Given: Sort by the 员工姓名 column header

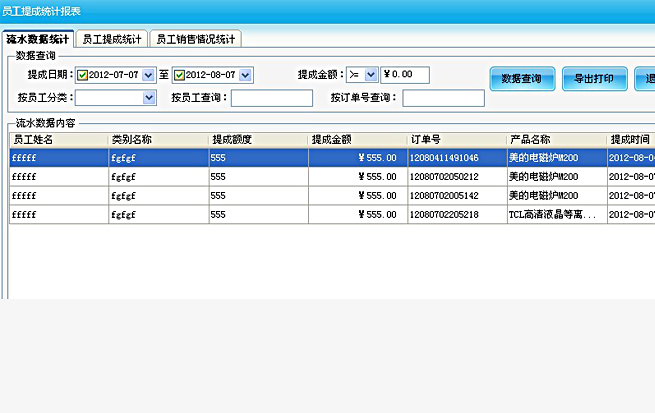Looking at the screenshot, I should pos(58,139).
